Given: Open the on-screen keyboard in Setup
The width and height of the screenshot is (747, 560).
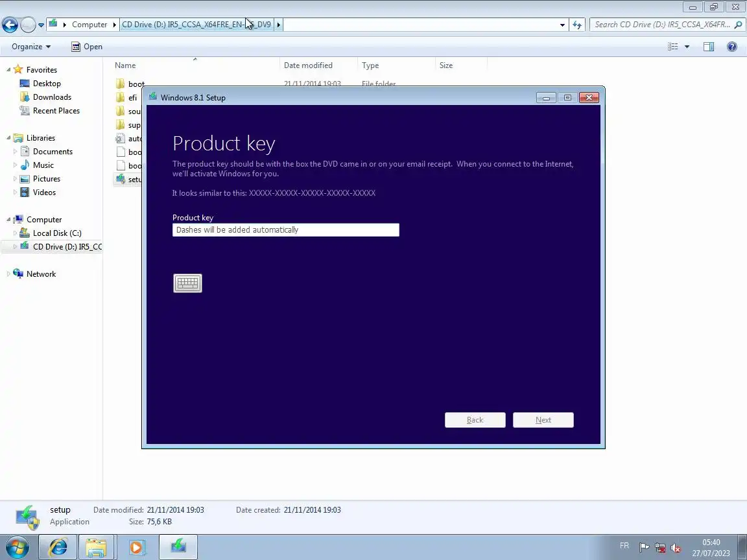Looking at the screenshot, I should (187, 283).
